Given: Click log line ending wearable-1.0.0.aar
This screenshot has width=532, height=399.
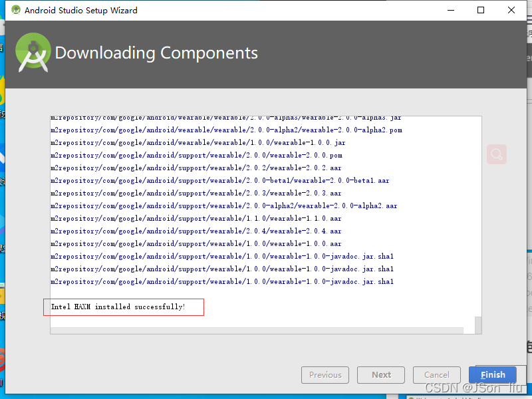Looking at the screenshot, I should [196, 243].
